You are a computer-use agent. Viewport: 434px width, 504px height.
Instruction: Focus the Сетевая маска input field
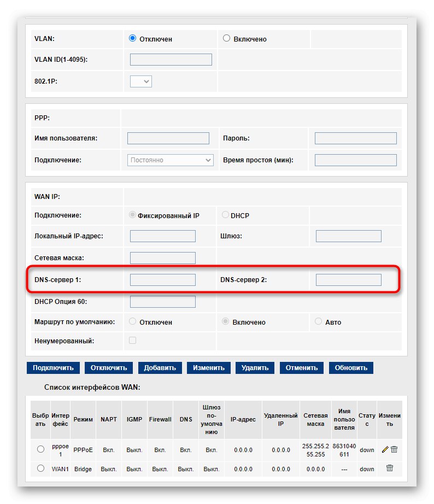pyautogui.click(x=163, y=258)
